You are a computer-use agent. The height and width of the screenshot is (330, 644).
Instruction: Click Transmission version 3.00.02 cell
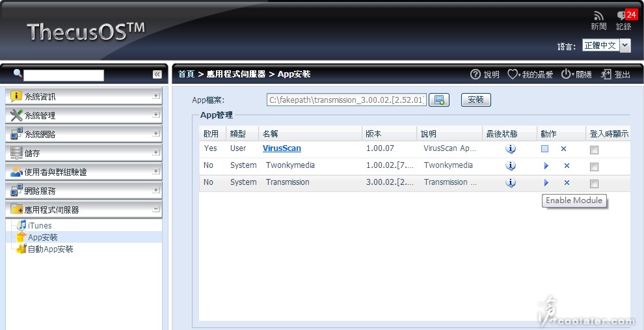[390, 182]
